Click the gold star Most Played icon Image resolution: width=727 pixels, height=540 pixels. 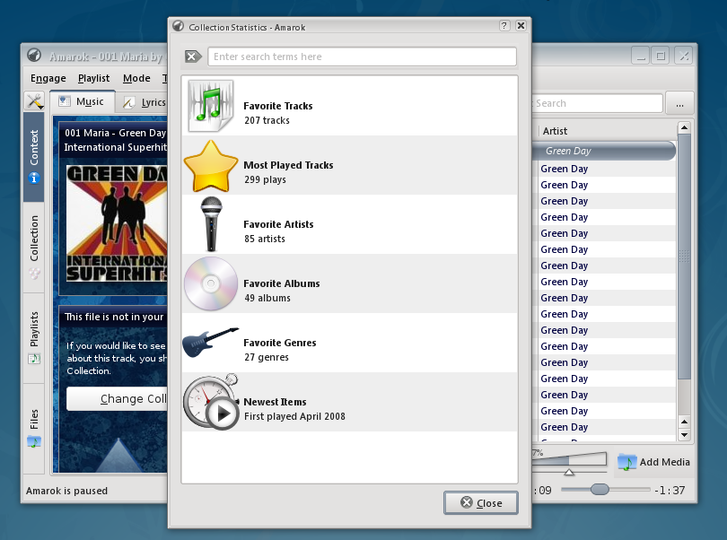(211, 166)
